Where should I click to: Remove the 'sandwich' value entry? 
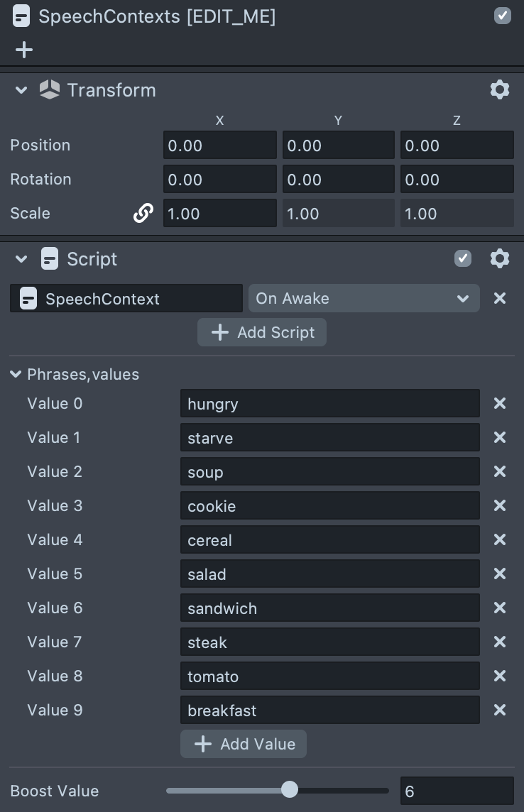[500, 608]
